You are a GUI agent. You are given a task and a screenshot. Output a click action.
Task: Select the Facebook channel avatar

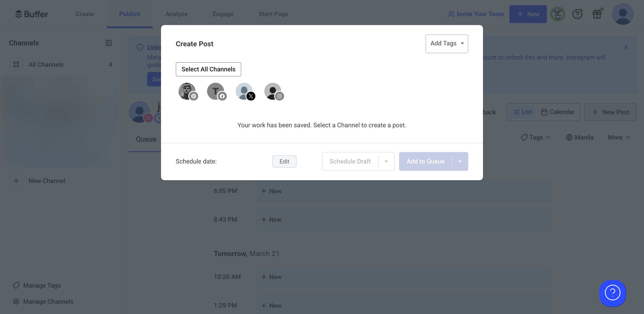(216, 91)
